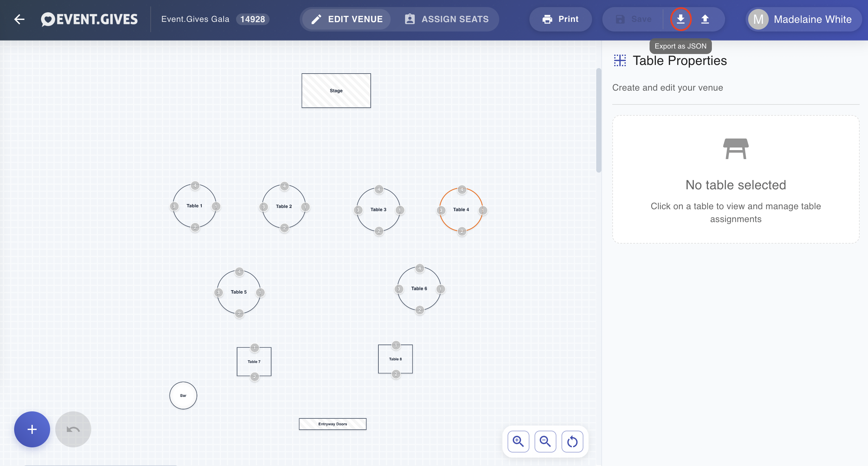Click seat 1 on Table 1

pos(216,206)
